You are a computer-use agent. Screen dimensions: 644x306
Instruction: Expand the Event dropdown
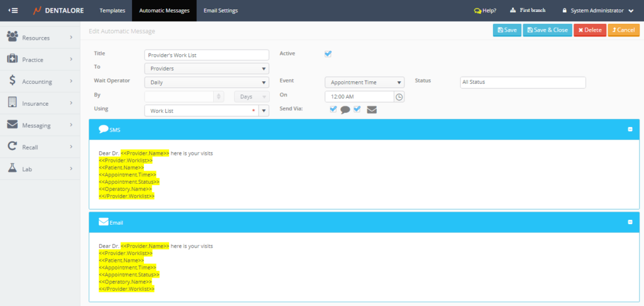[x=364, y=82]
